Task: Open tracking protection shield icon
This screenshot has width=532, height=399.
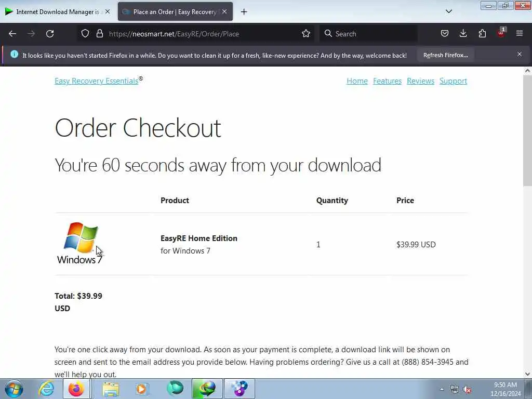Action: 85,34
